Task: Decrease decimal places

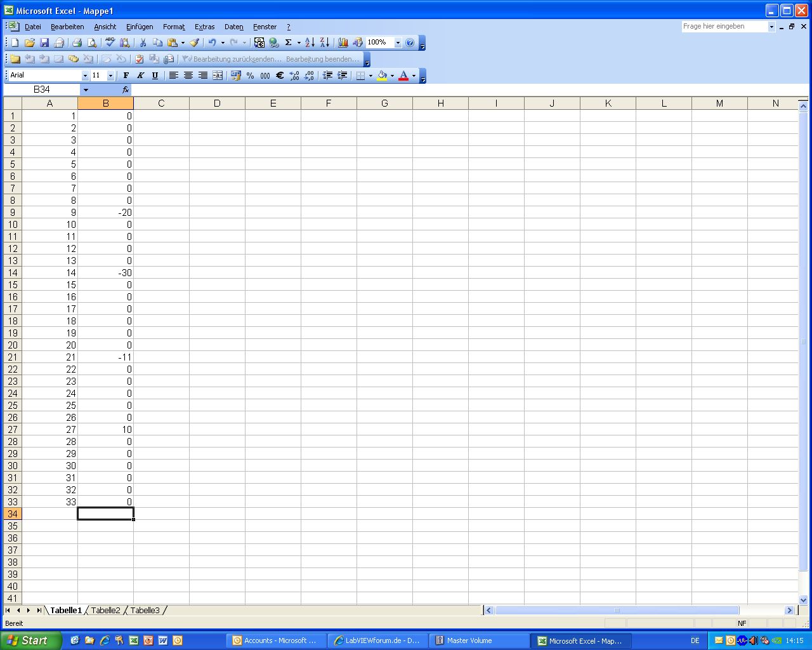Action: pyautogui.click(x=309, y=76)
